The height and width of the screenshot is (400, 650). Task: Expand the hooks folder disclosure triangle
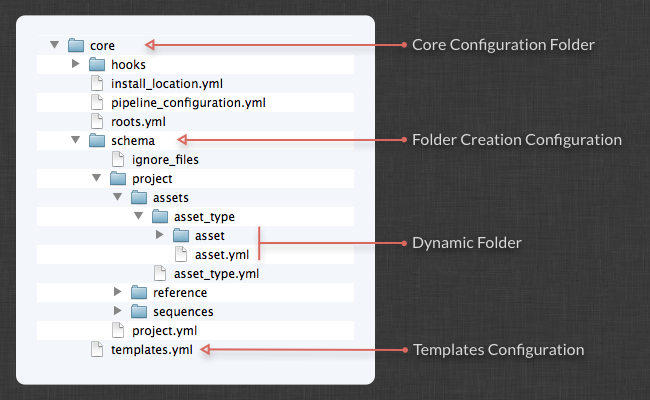pos(76,64)
